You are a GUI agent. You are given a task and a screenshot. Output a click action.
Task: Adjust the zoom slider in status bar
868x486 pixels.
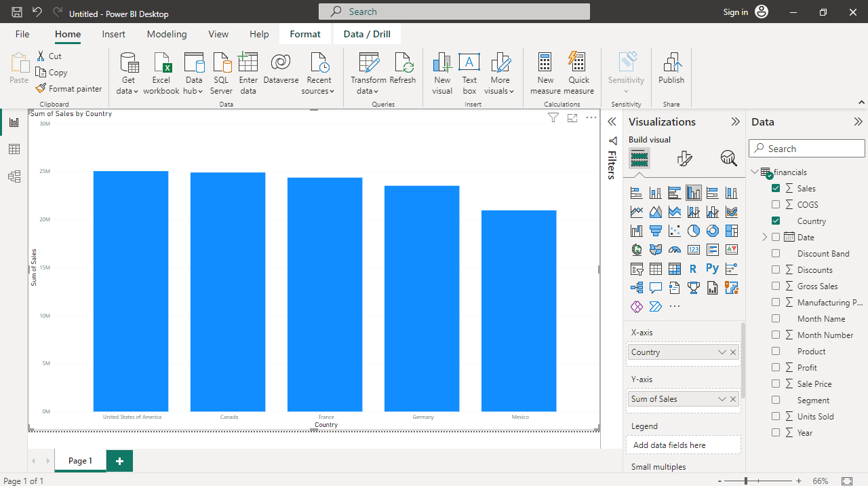(746, 481)
